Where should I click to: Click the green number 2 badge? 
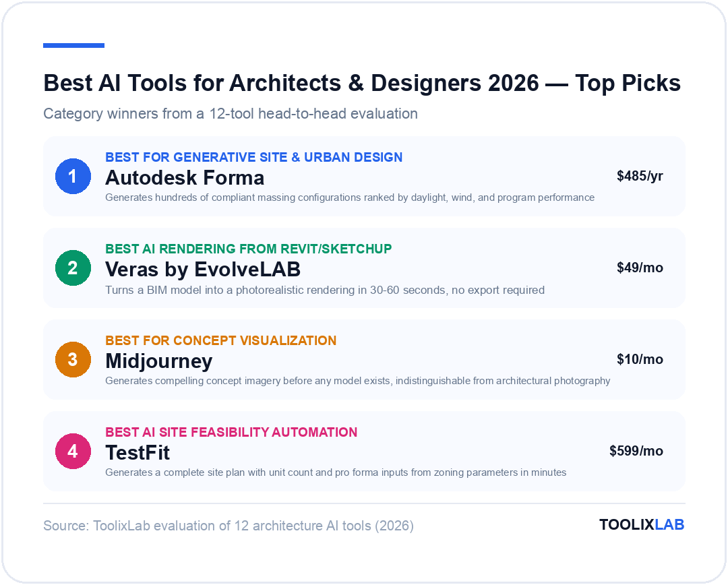click(x=73, y=268)
